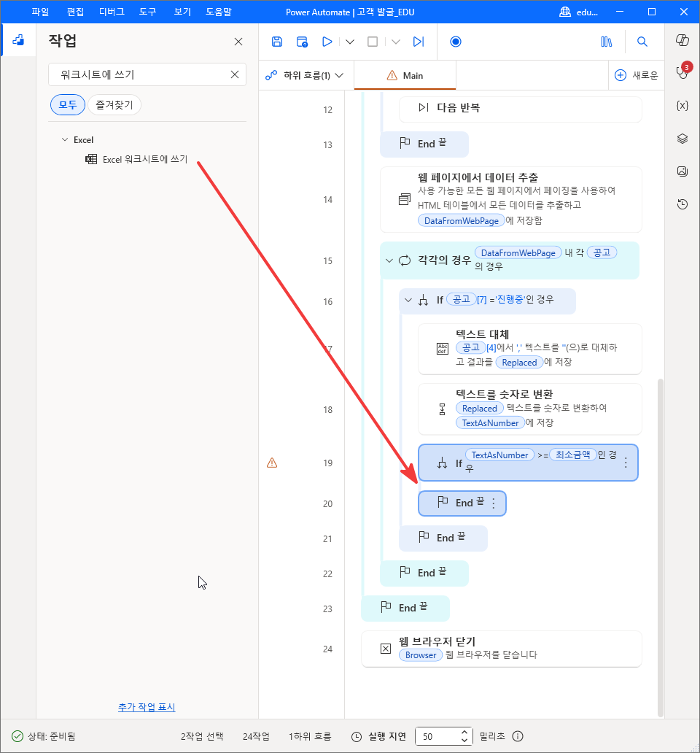Click the TextAsNumber variable in line 18

[x=490, y=423]
